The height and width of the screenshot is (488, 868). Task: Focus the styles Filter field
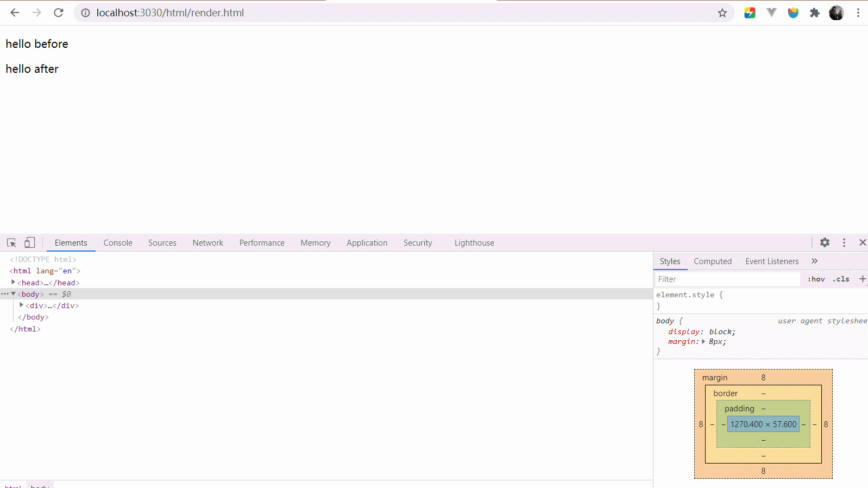coord(727,279)
